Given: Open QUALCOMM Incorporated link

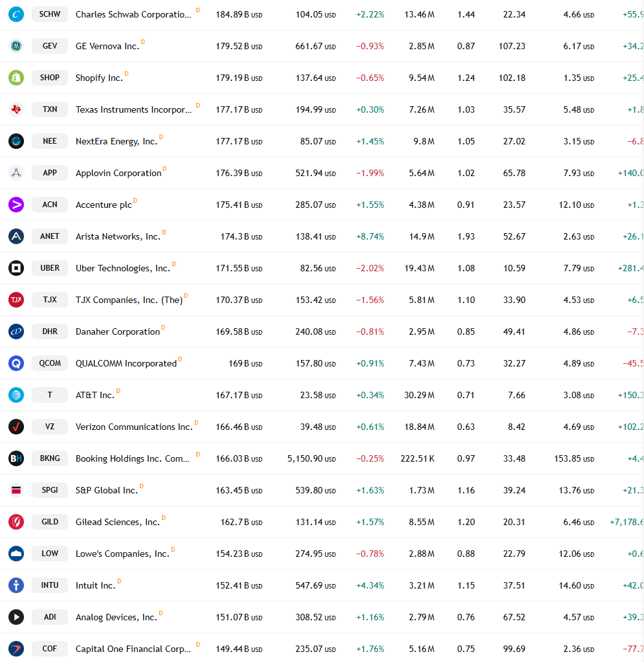Looking at the screenshot, I should click(x=126, y=363).
